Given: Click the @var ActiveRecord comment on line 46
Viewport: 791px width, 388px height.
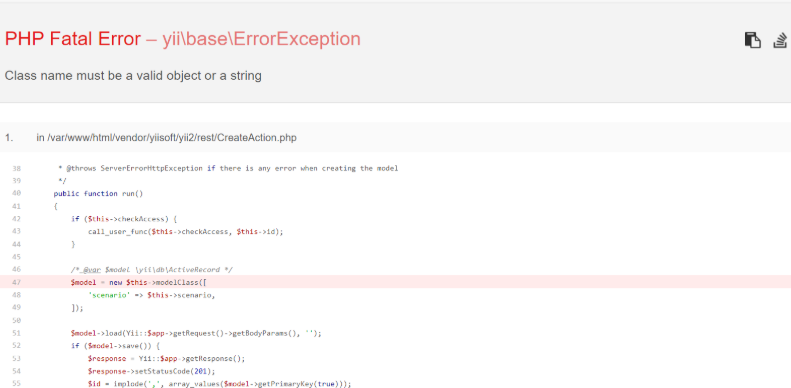Looking at the screenshot, I should point(151,269).
